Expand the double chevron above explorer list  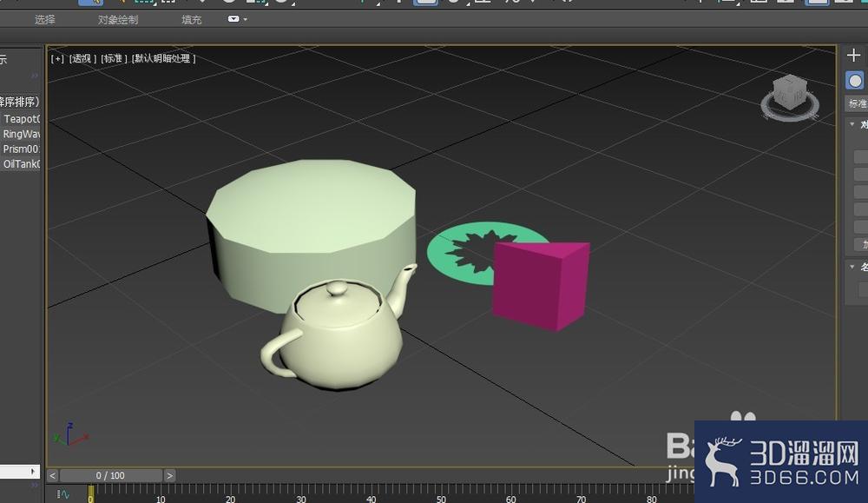(x=35, y=76)
